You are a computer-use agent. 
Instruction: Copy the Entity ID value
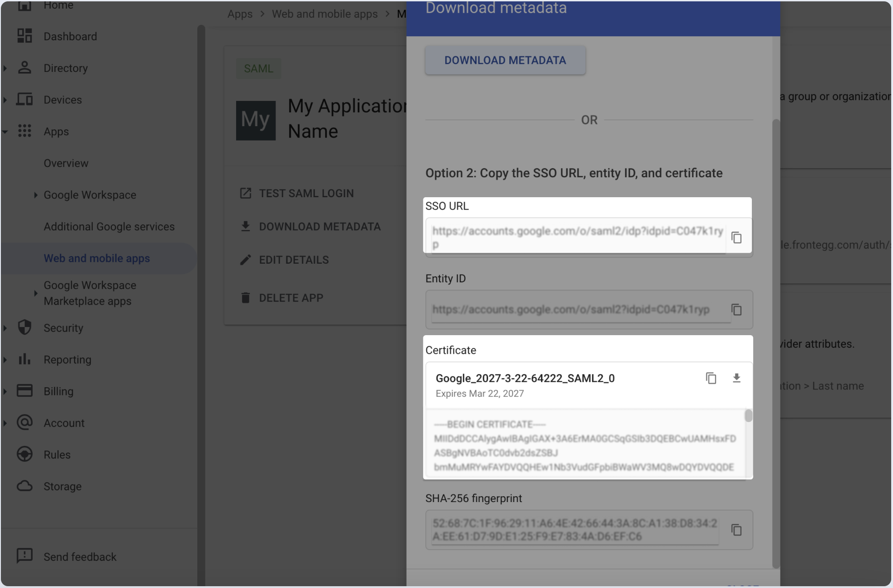[736, 310]
